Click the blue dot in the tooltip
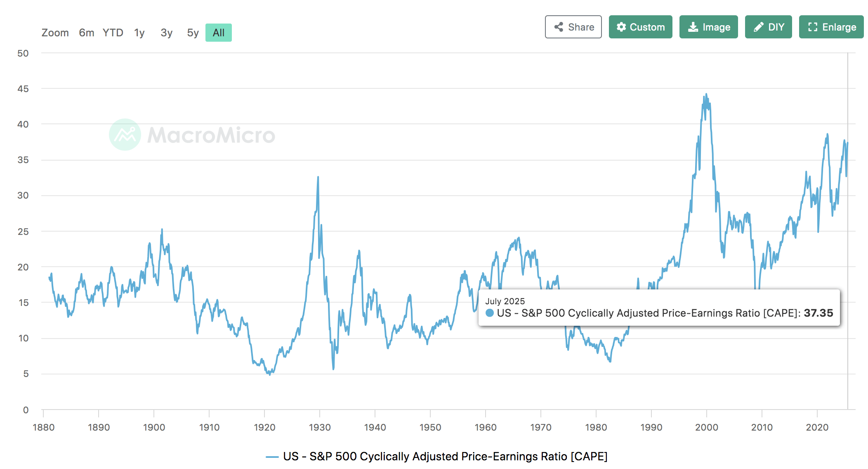 (490, 313)
